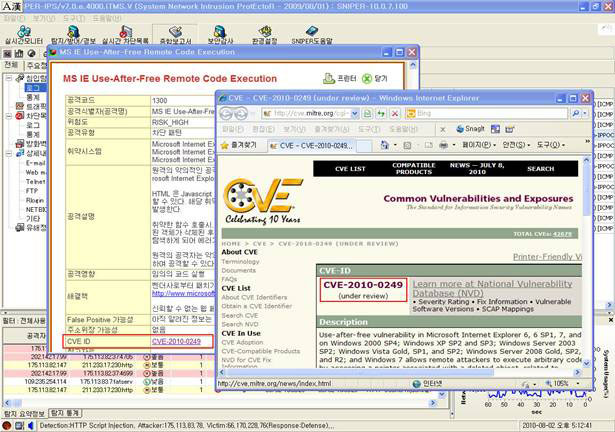Click SEARCH in the CVE site nav
This screenshot has height=432, width=615.
(x=540, y=169)
